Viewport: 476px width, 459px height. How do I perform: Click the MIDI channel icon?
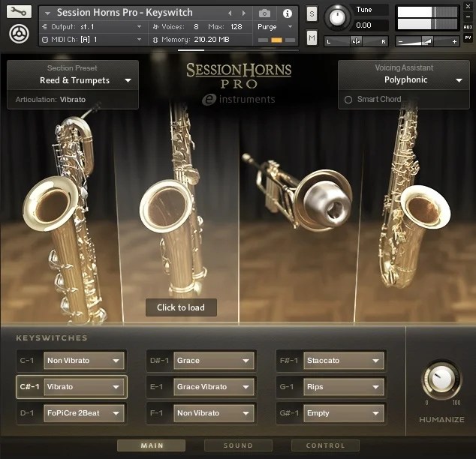[44, 40]
